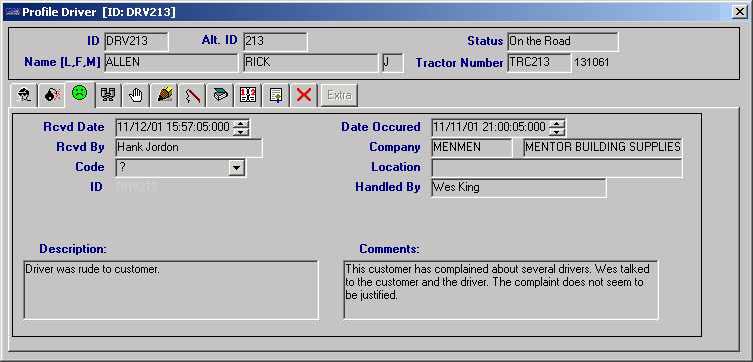The height and width of the screenshot is (362, 753).
Task: Expand the Code dropdown list
Action: pyautogui.click(x=236, y=168)
